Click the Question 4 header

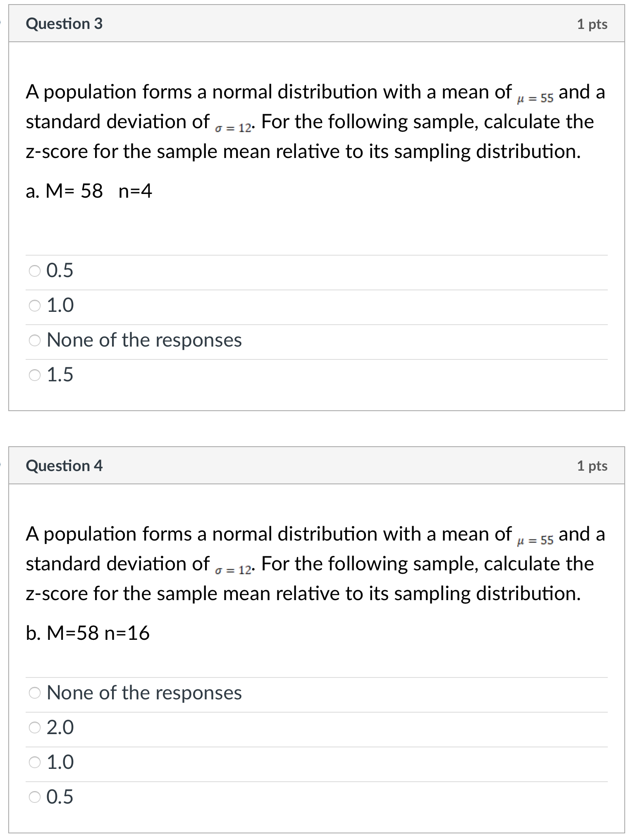click(x=64, y=466)
